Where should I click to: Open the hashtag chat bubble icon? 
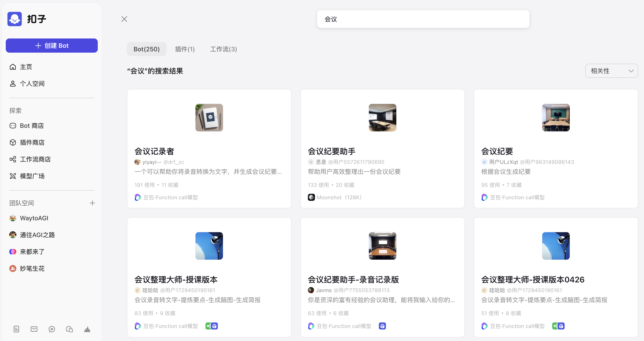52,329
